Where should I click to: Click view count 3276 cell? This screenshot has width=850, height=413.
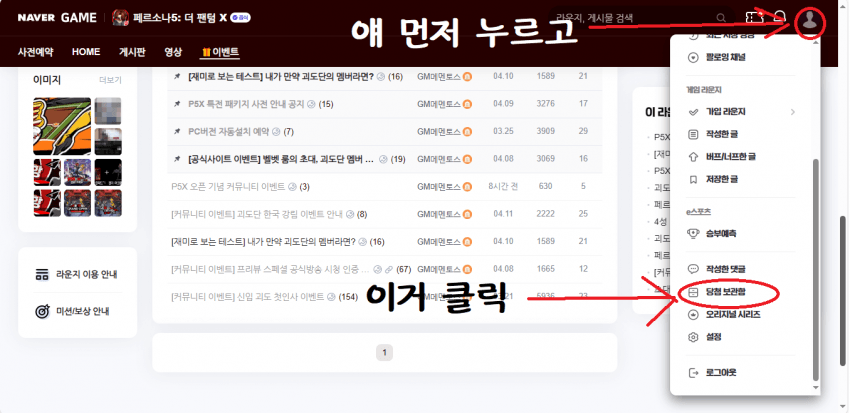tap(545, 104)
